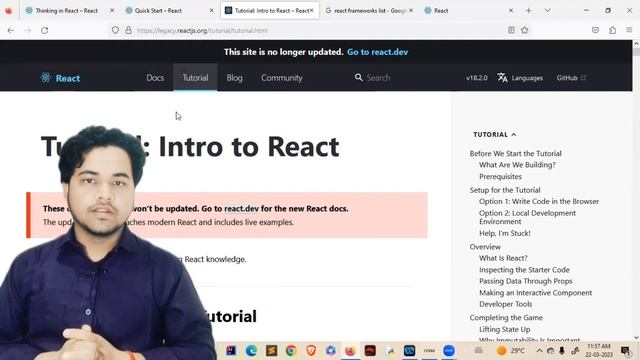This screenshot has width=640, height=360.
Task: Go to Inspecting the Starter Code
Action: click(x=524, y=270)
